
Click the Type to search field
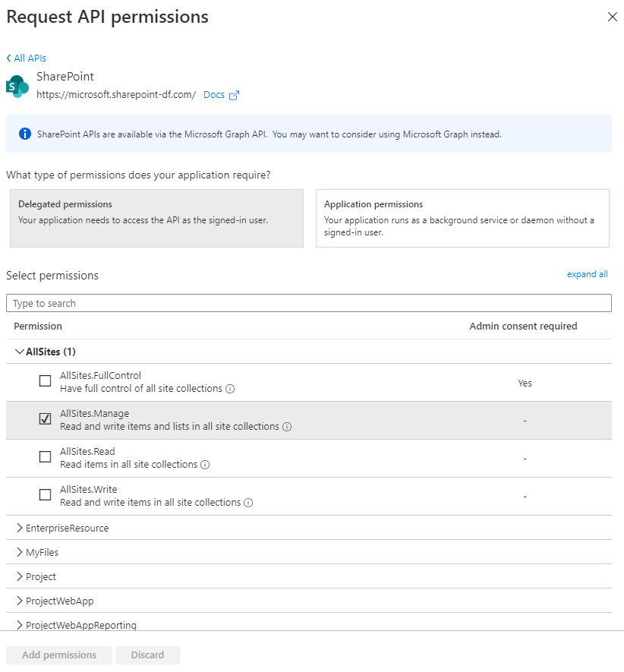tap(308, 303)
